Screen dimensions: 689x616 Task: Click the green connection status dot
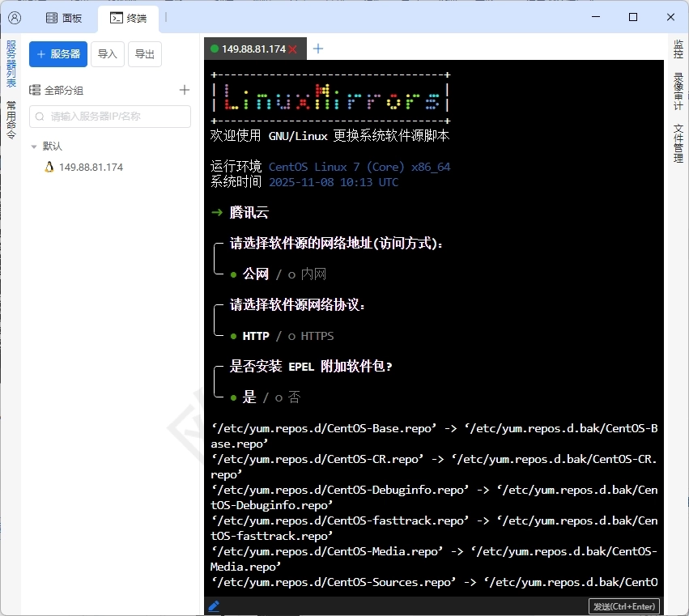[x=215, y=49]
